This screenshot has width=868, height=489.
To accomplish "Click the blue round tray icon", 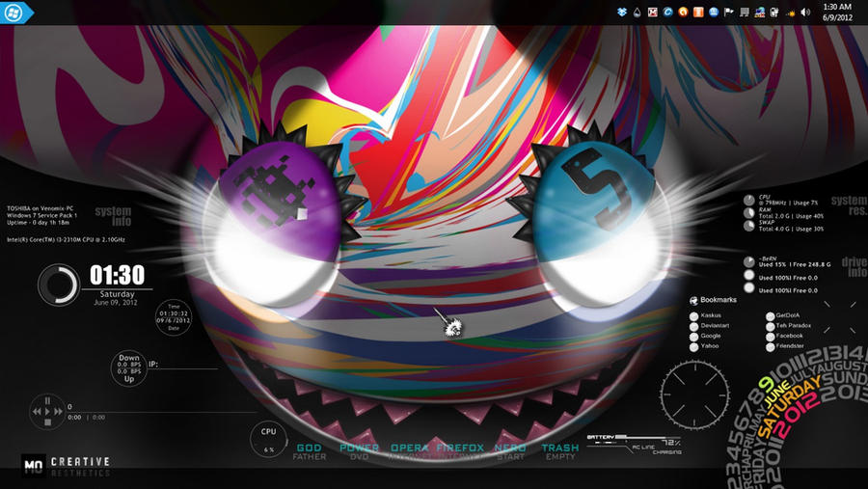I will pyautogui.click(x=714, y=13).
